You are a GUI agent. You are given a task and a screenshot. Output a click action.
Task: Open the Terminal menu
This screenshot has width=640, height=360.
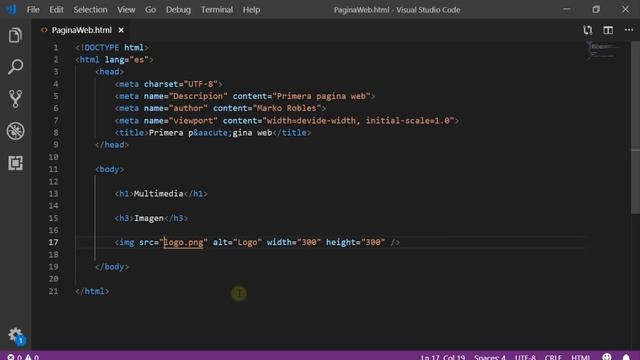[x=216, y=9]
